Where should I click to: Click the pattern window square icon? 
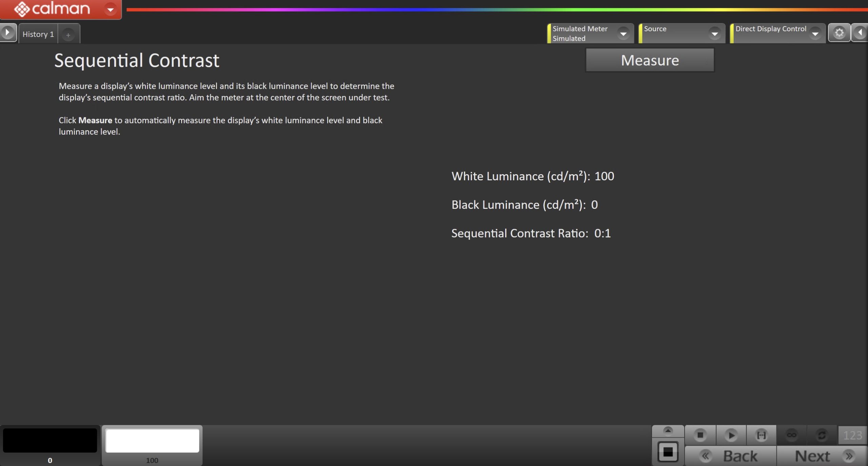pyautogui.click(x=668, y=452)
